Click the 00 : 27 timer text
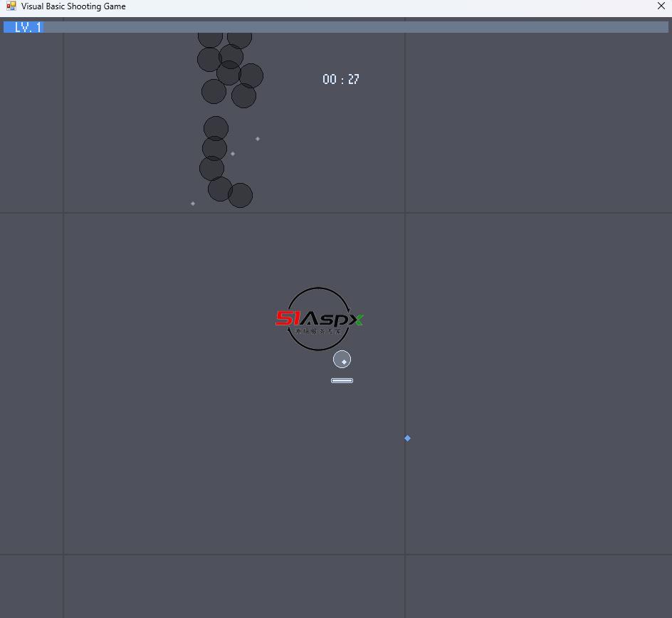 (x=341, y=79)
